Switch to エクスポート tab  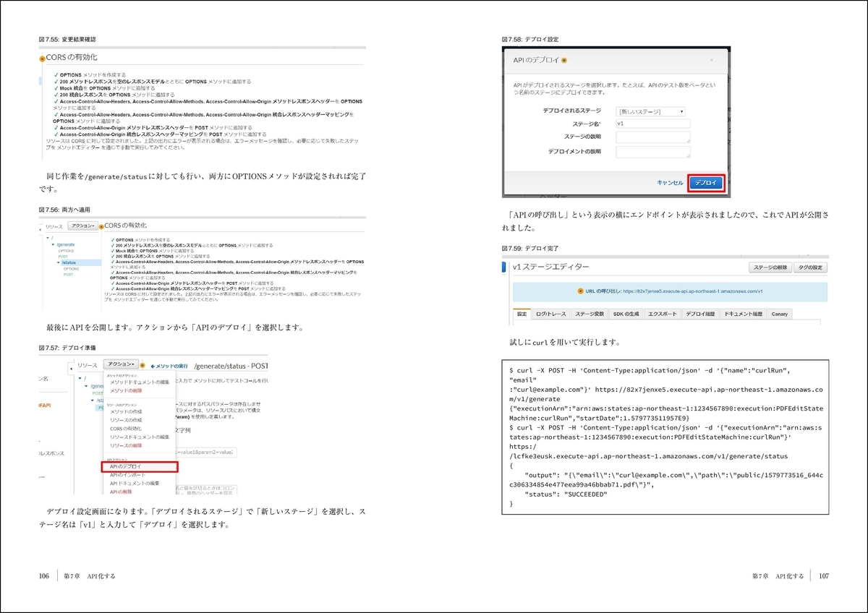pos(663,314)
